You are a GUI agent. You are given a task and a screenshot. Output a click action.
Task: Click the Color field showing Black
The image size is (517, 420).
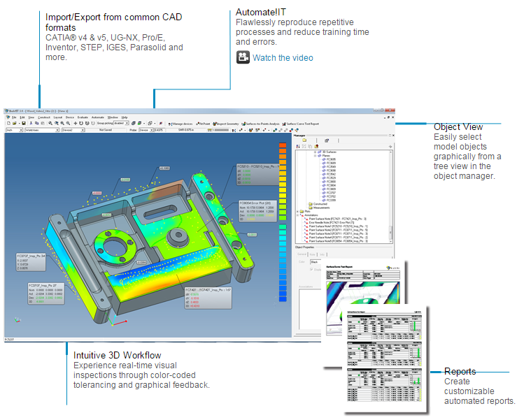(316, 262)
